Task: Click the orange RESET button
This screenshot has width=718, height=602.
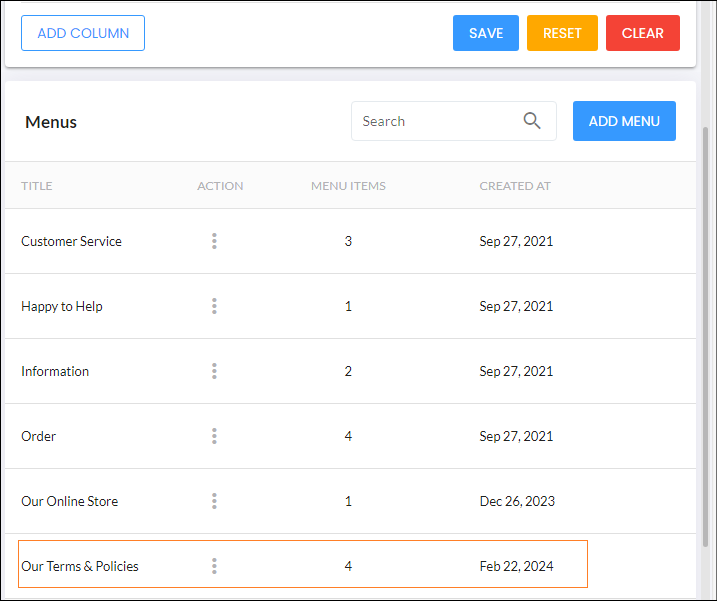Action: click(x=562, y=33)
